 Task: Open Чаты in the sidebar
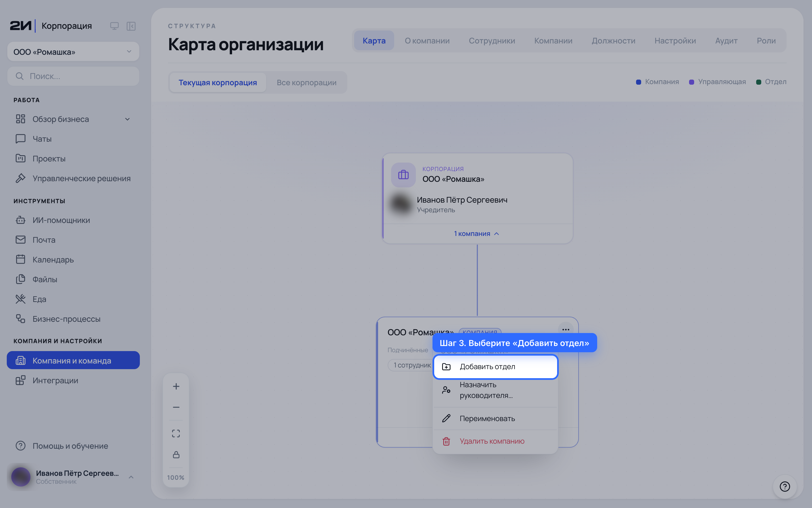73,139
